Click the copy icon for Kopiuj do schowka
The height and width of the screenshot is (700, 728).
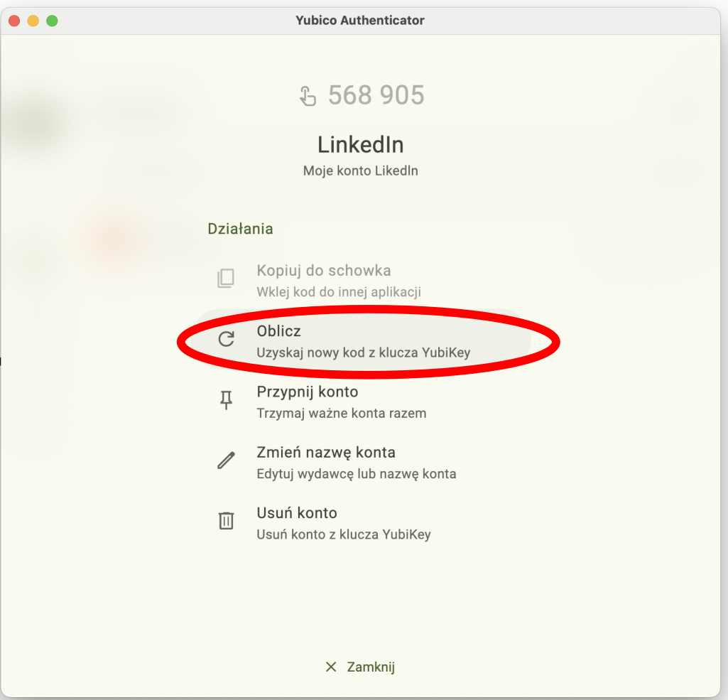tap(225, 279)
